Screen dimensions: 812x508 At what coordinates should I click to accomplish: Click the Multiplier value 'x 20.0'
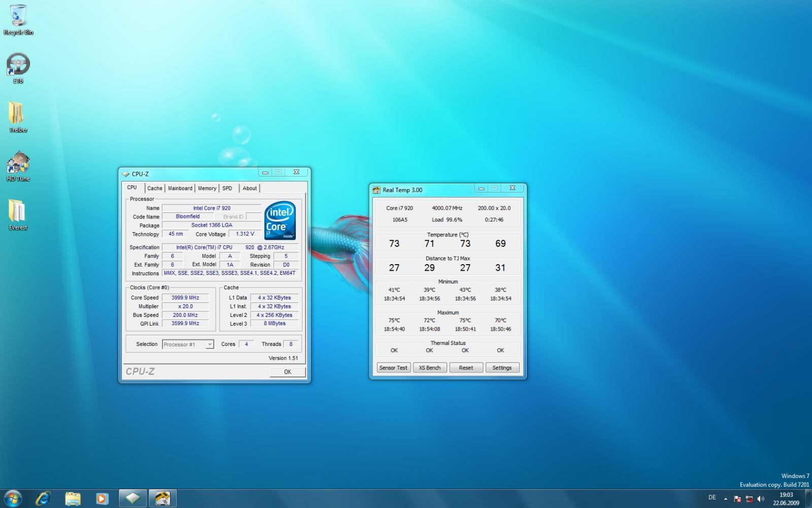[x=185, y=306]
